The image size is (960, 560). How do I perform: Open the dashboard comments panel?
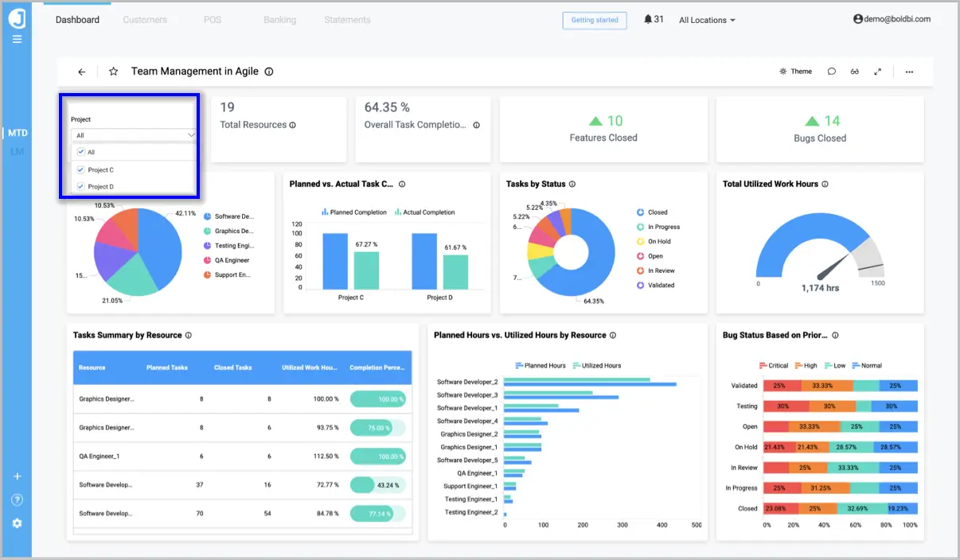[831, 71]
